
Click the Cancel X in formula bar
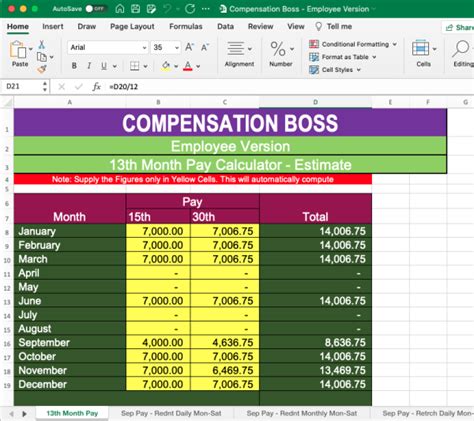[x=61, y=87]
